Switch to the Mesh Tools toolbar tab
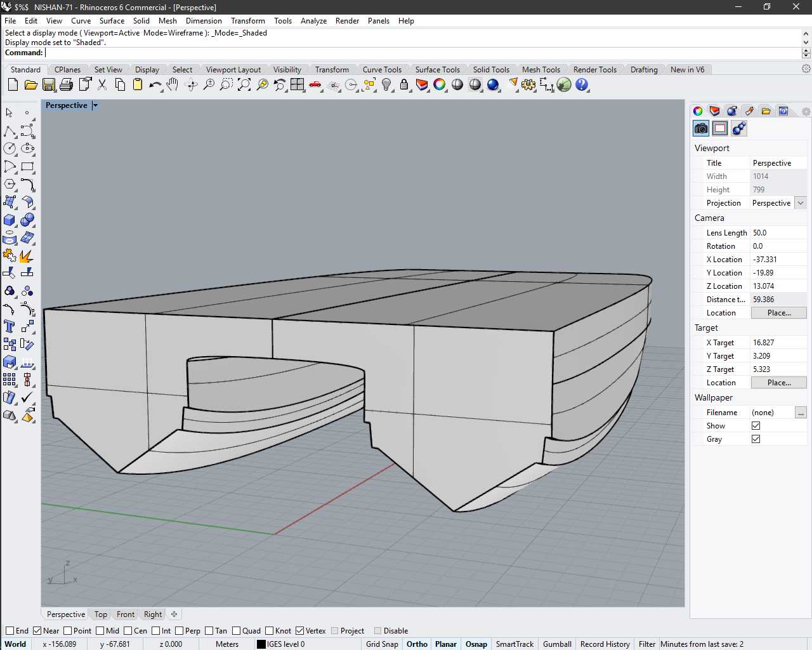Viewport: 812px width, 650px height. tap(541, 70)
